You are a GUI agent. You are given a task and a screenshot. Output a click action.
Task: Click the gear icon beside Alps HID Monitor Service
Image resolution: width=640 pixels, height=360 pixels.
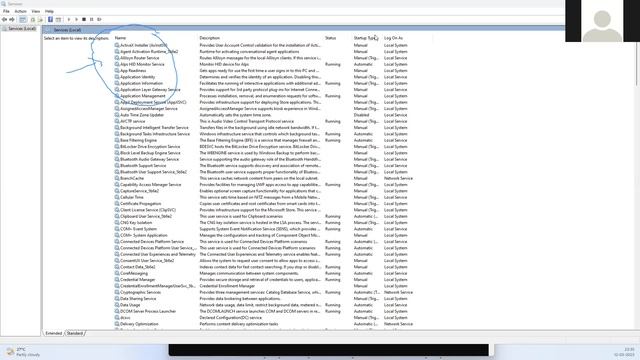[117, 64]
